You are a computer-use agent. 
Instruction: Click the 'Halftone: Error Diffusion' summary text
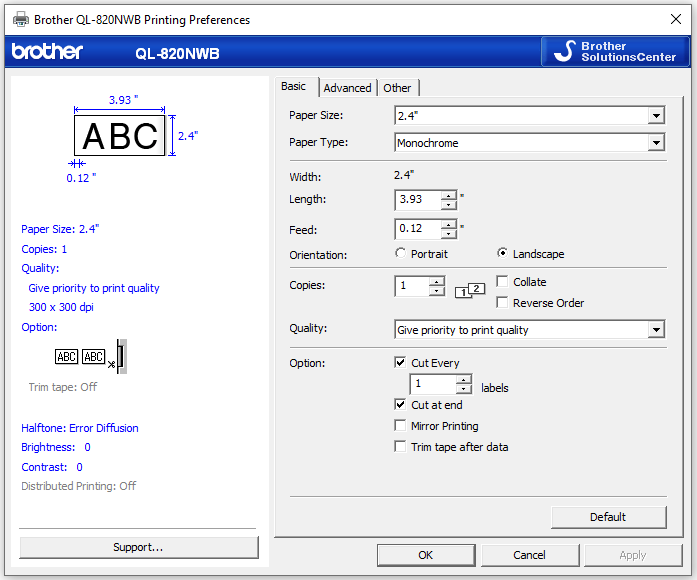click(x=80, y=428)
